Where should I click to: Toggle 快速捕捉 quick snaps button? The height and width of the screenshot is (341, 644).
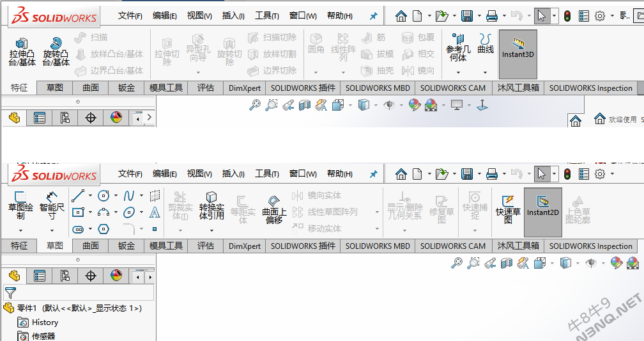point(475,205)
